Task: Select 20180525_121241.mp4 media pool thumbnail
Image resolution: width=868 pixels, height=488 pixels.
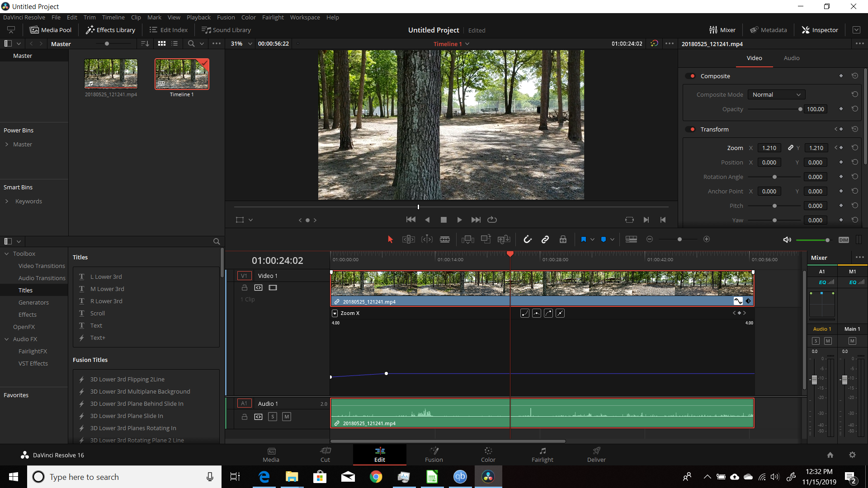Action: click(x=111, y=74)
